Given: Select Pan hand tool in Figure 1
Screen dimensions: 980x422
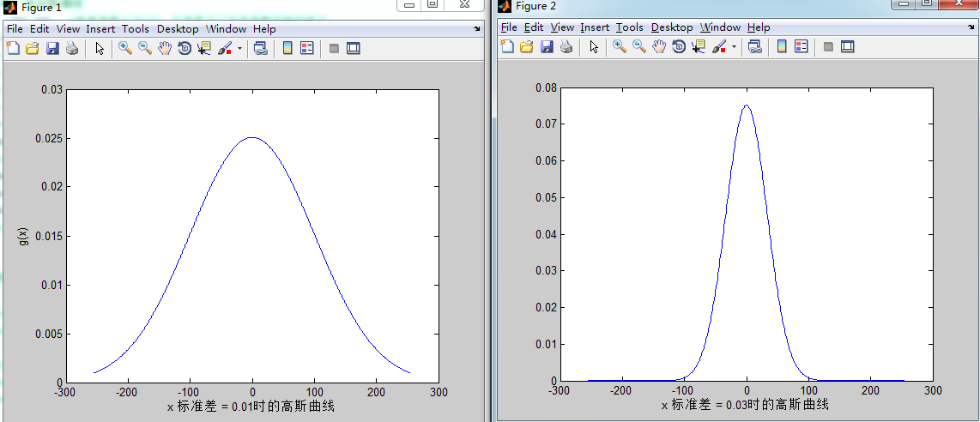Looking at the screenshot, I should [x=165, y=49].
